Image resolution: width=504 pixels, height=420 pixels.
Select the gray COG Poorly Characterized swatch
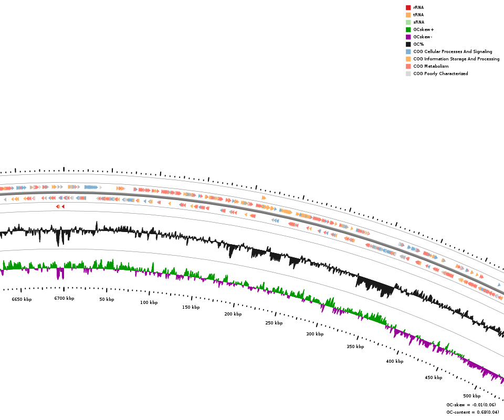click(x=408, y=73)
